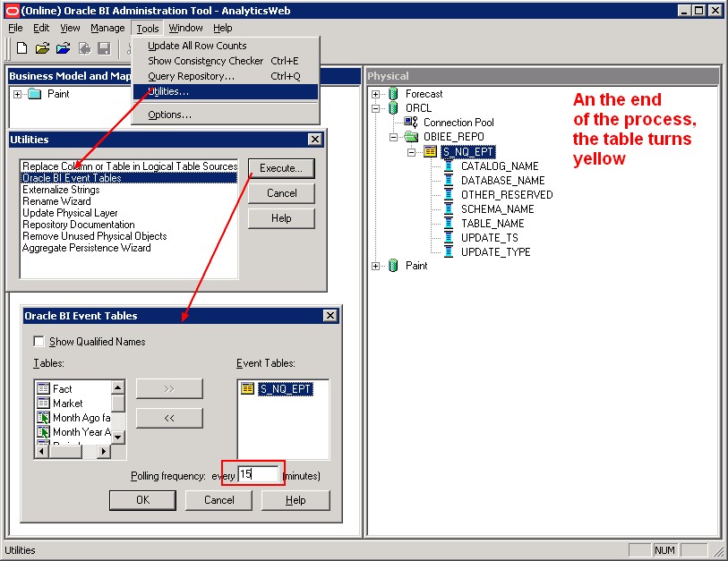Click the Open Online folder icon
Image resolution: width=728 pixels, height=561 pixels.
click(x=64, y=48)
